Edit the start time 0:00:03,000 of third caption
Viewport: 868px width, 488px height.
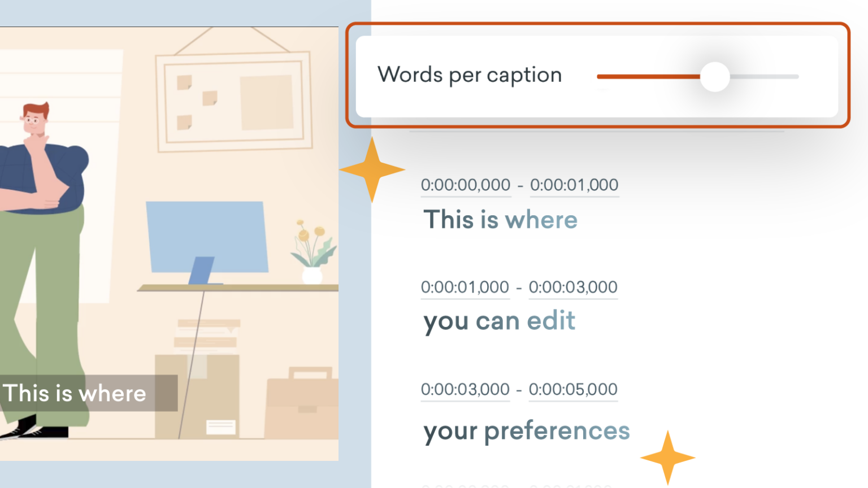(465, 389)
